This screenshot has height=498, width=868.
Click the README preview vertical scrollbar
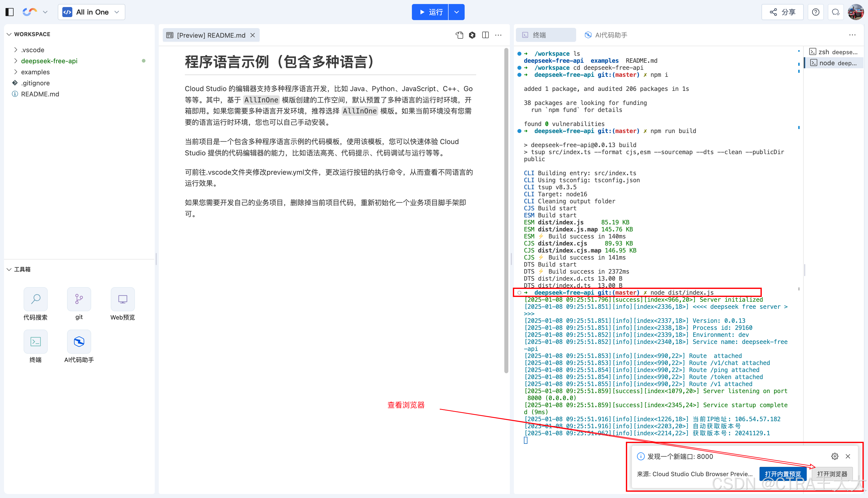(x=506, y=210)
